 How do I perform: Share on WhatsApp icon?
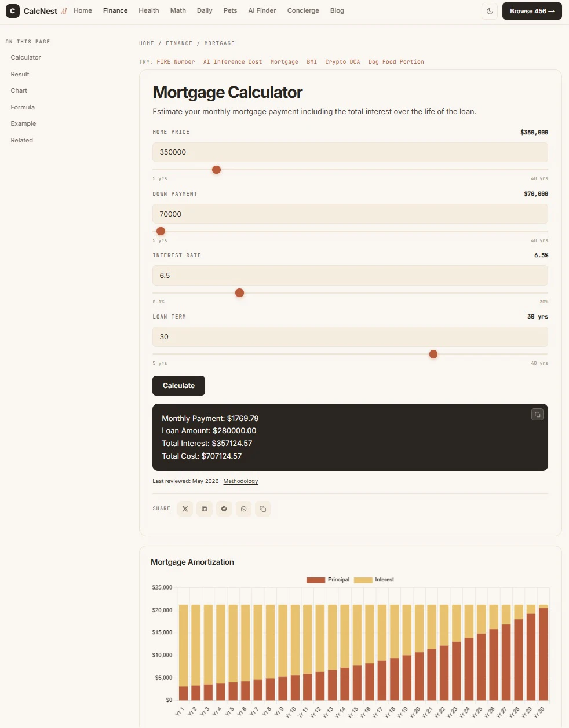tap(243, 509)
